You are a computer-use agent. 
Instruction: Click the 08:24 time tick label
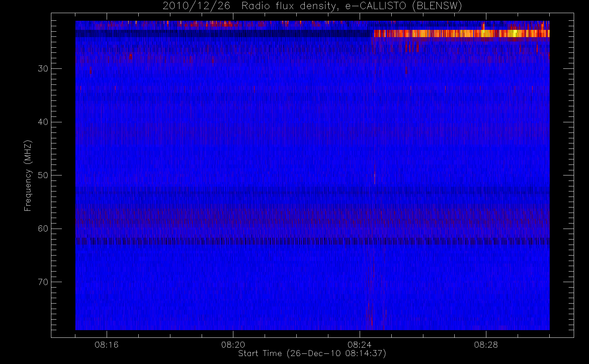pos(359,345)
